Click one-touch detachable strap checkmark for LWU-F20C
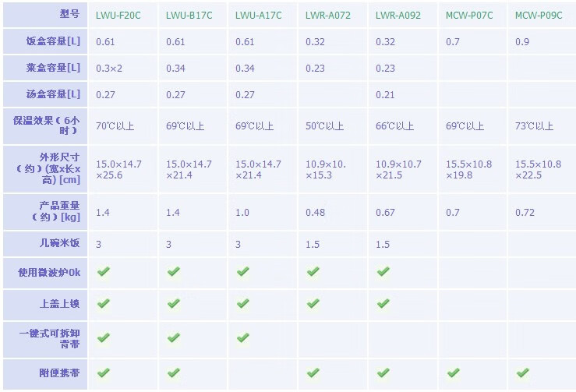The image size is (576, 392). 103,337
